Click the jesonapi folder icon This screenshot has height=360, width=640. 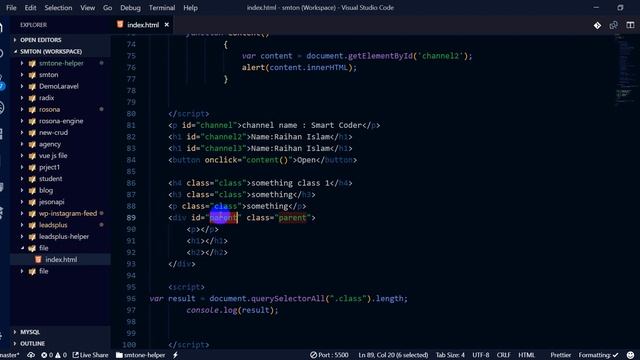32,202
